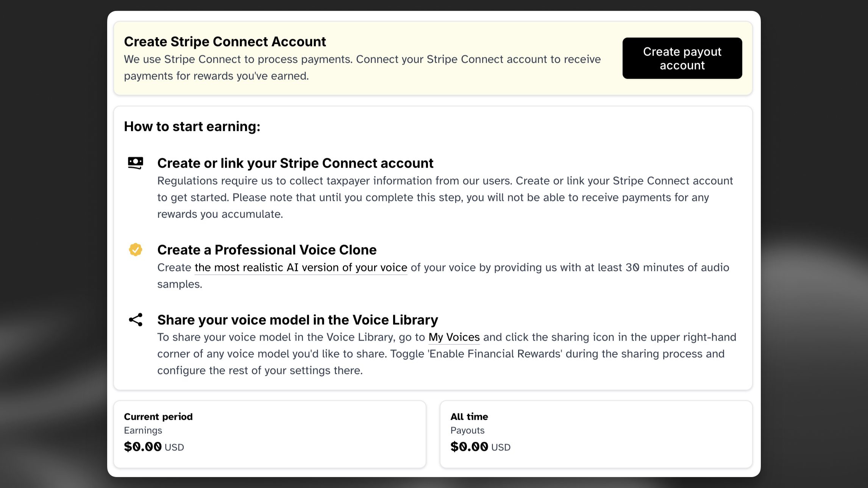Open the most realistic AI version link
This screenshot has height=488, width=868.
pos(301,268)
